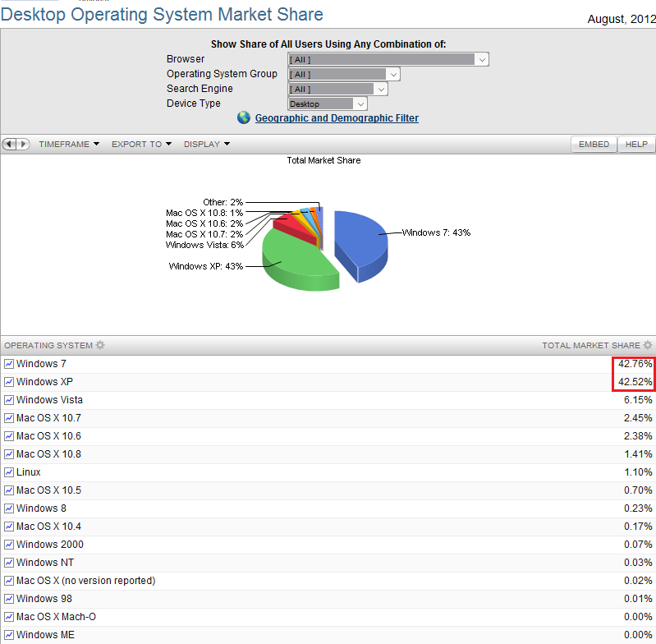This screenshot has width=656, height=644.
Task: Click the 0.07% Windows 2000 value
Action: pyautogui.click(x=638, y=545)
